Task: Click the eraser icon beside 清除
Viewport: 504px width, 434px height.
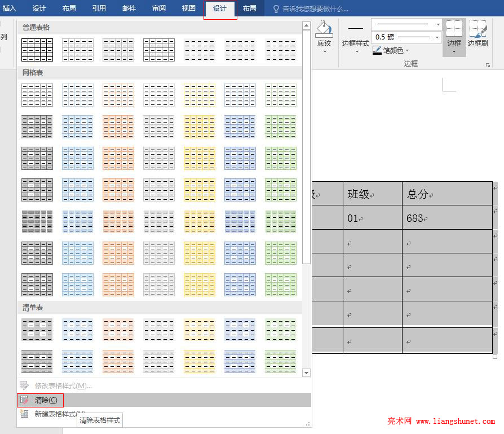Action: coord(23,399)
